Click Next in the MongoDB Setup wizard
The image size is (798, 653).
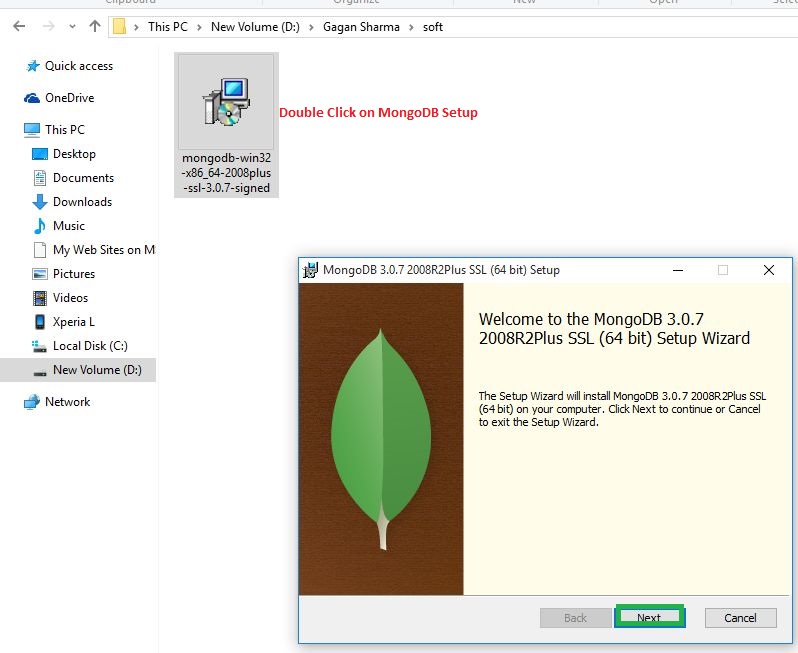click(x=649, y=617)
